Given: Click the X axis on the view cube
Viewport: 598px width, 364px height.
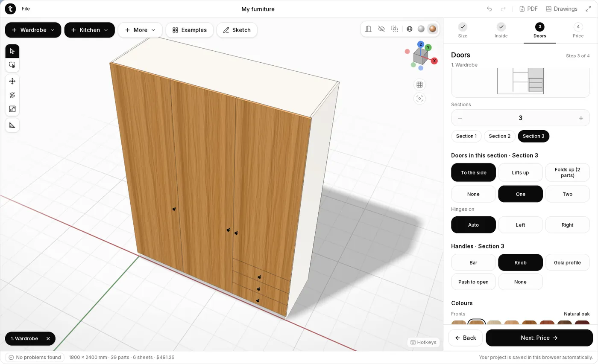Looking at the screenshot, I should tap(434, 61).
